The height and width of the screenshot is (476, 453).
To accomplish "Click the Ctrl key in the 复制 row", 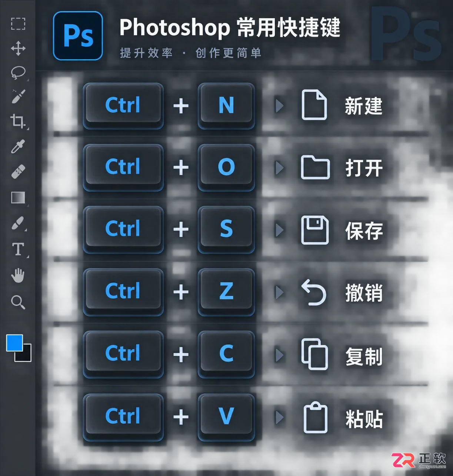I will pos(123,354).
